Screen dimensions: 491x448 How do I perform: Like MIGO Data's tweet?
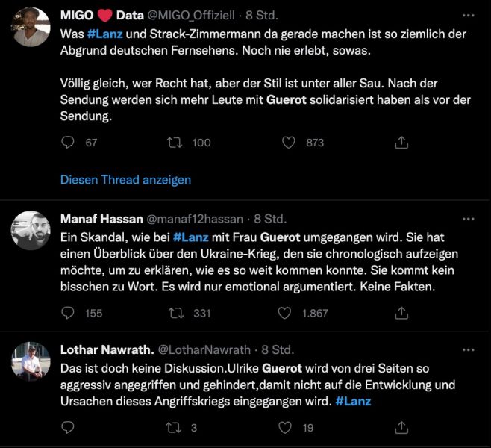point(288,143)
